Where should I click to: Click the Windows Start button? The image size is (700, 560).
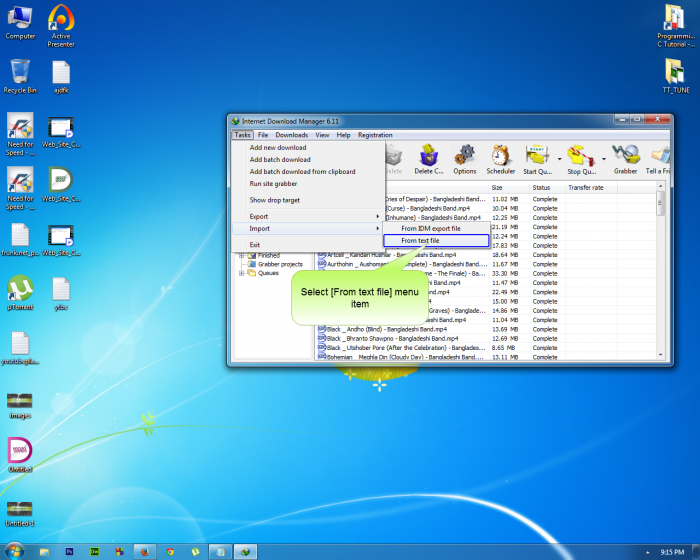(13, 551)
